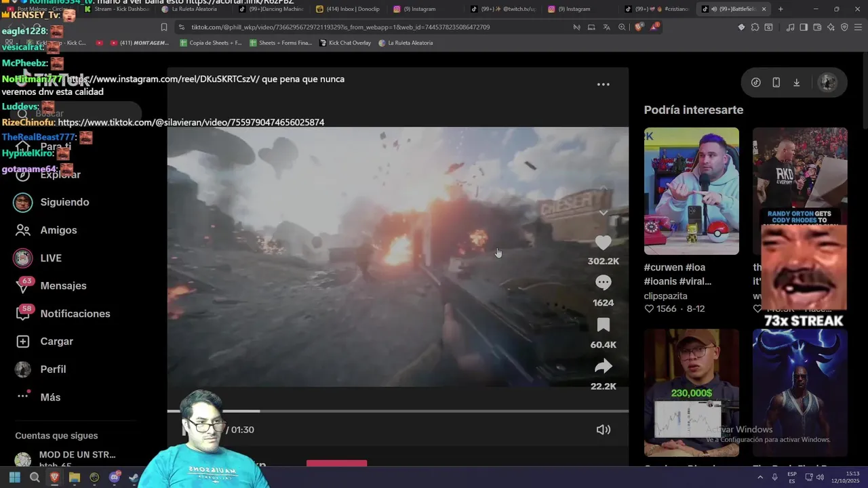The image size is (868, 488).
Task: Click the translate page icon in address bar
Action: [x=606, y=27]
